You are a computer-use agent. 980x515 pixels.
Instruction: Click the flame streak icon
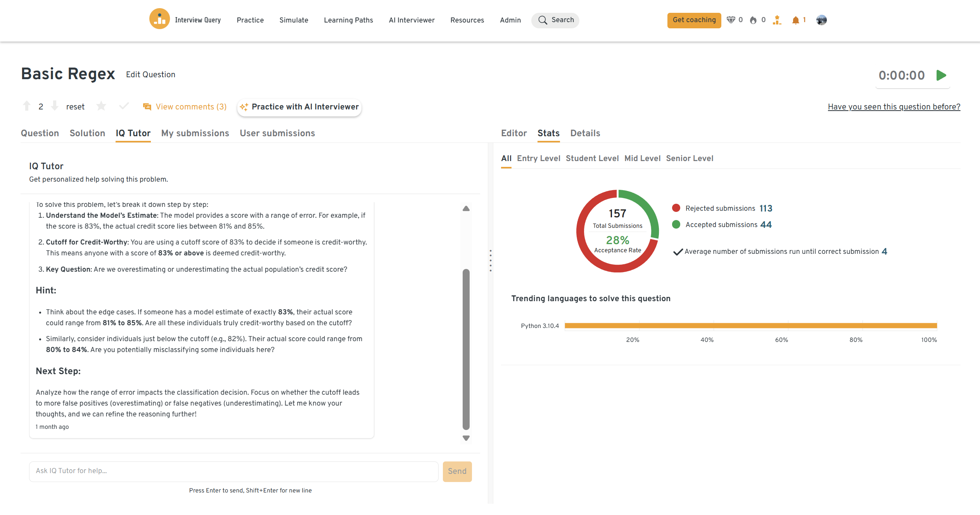click(753, 20)
